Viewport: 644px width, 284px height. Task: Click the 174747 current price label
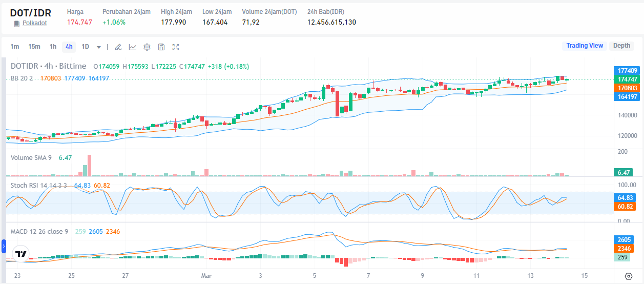tap(627, 79)
